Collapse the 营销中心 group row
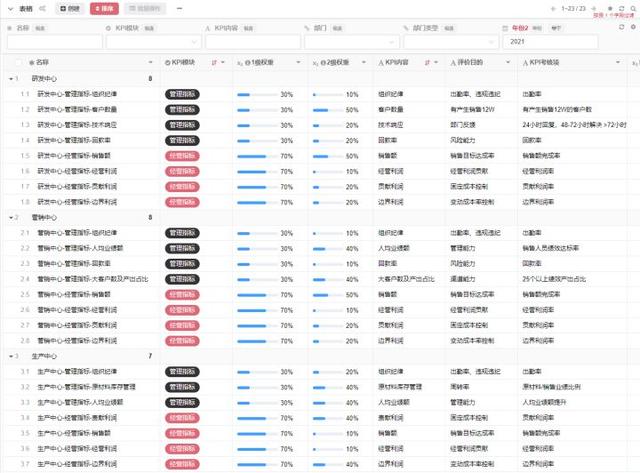Viewport: 640px width, 473px height. [x=11, y=218]
